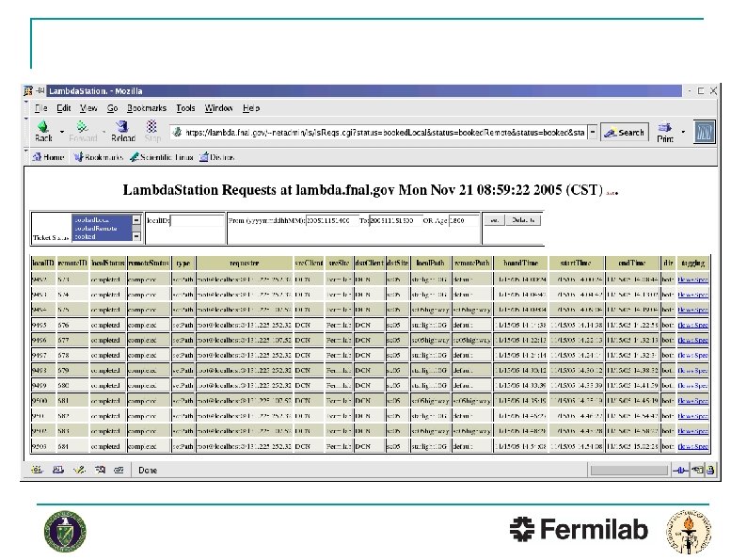The height and width of the screenshot is (560, 747).
Task: Click Ticket Status list down scroll arrow
Action: coord(136,236)
